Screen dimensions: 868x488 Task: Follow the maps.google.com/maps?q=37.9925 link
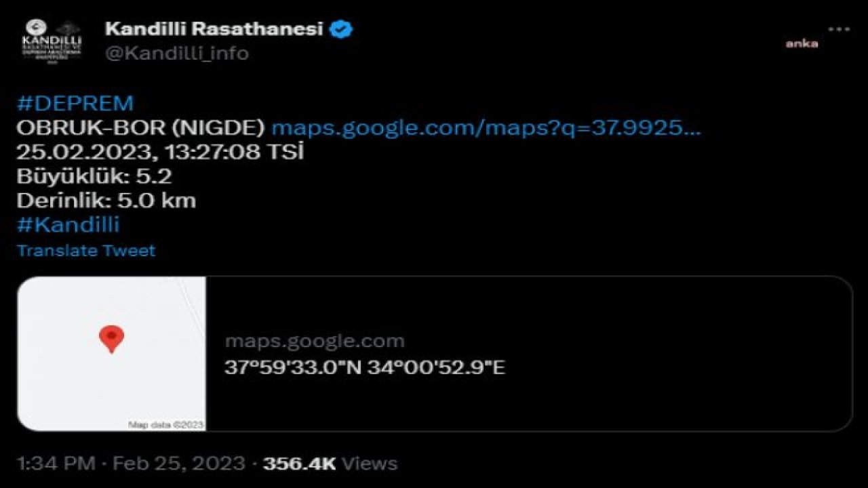coord(486,128)
